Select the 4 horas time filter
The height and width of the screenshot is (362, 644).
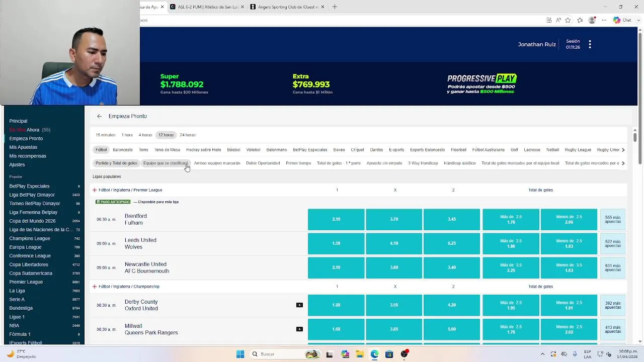point(145,135)
